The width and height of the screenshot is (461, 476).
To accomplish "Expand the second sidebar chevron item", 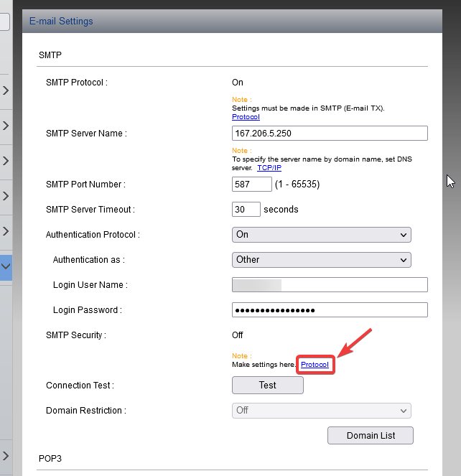I will point(6,126).
